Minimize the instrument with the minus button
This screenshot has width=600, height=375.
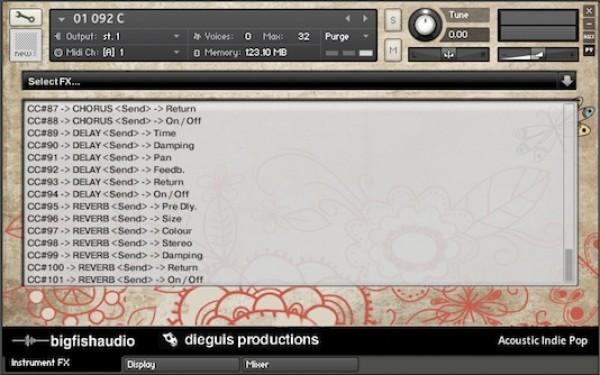(x=589, y=24)
